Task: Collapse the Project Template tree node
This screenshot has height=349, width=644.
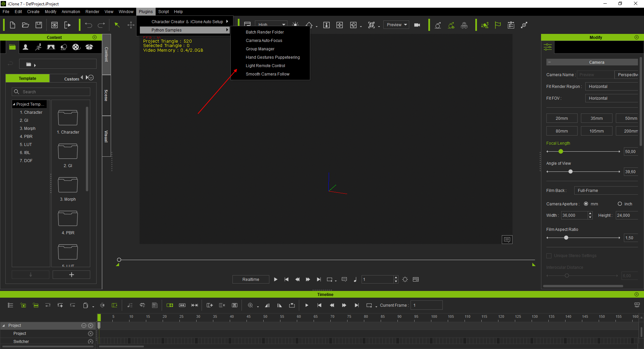Action: click(x=14, y=104)
